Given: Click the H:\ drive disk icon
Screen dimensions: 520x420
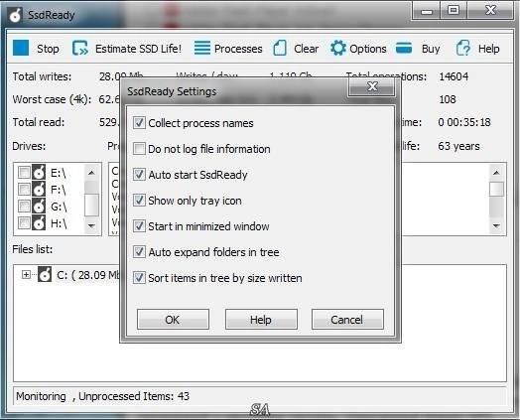Looking at the screenshot, I should (39, 223).
